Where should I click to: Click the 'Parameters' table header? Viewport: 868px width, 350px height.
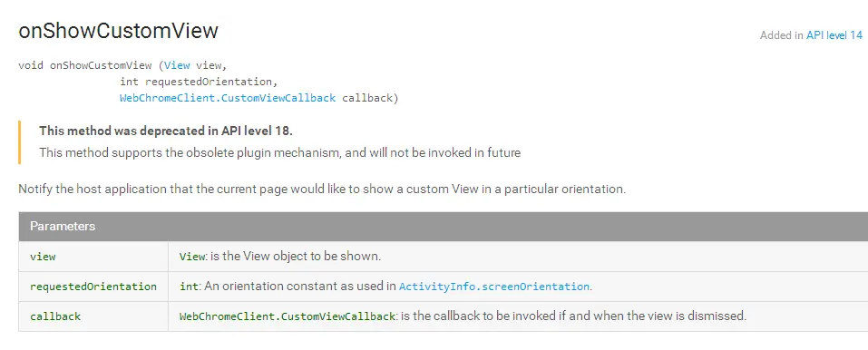coord(443,226)
